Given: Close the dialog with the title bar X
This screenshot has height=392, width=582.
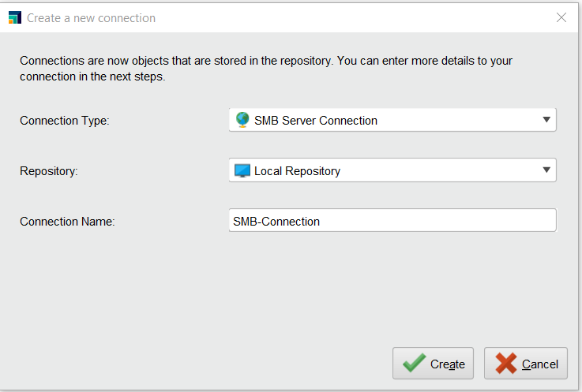Looking at the screenshot, I should pyautogui.click(x=561, y=17).
